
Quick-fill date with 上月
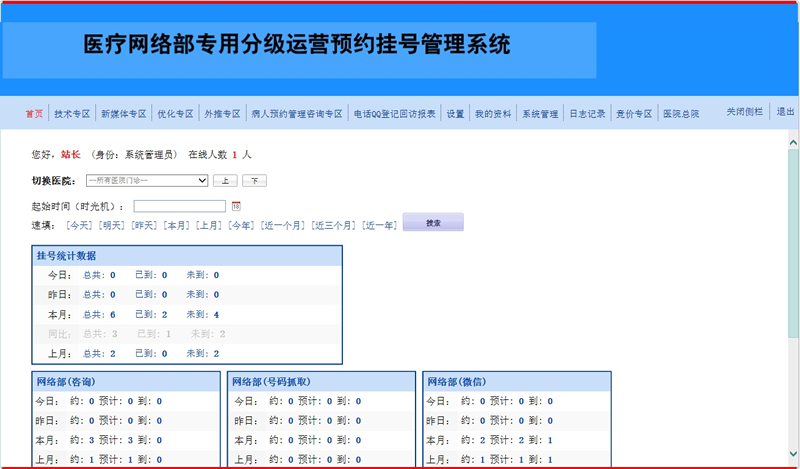coord(209,226)
